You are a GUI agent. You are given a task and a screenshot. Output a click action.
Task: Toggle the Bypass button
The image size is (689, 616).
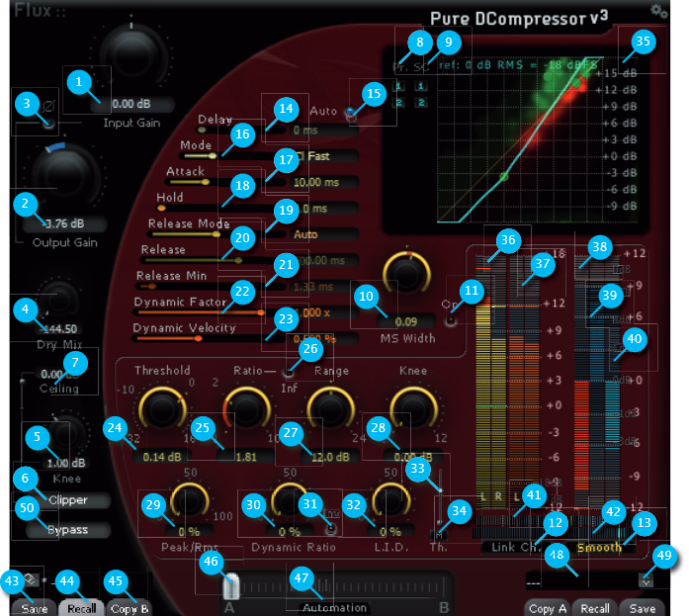(x=68, y=530)
